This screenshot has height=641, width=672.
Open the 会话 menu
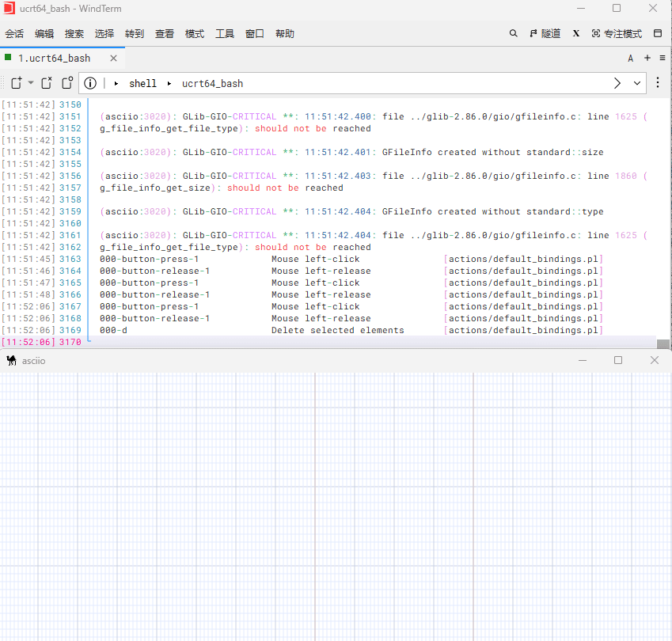[14, 34]
